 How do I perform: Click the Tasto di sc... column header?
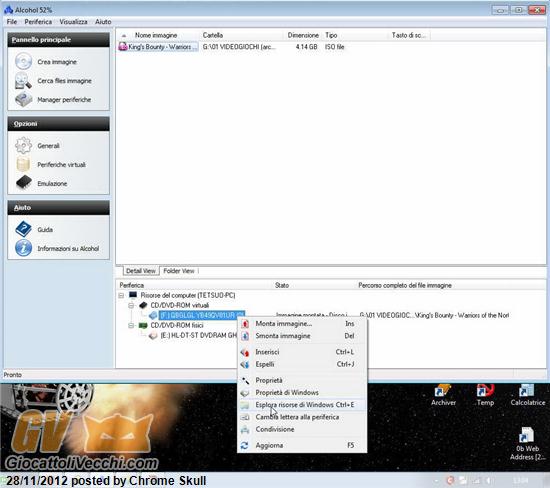point(409,35)
